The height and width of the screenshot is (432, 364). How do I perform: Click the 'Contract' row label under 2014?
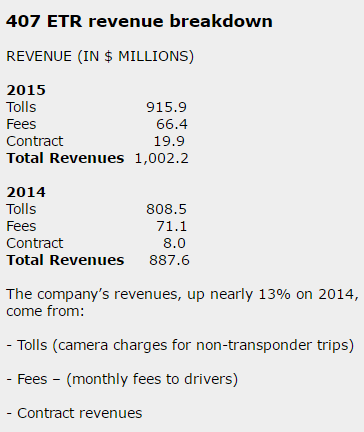pyautogui.click(x=35, y=243)
